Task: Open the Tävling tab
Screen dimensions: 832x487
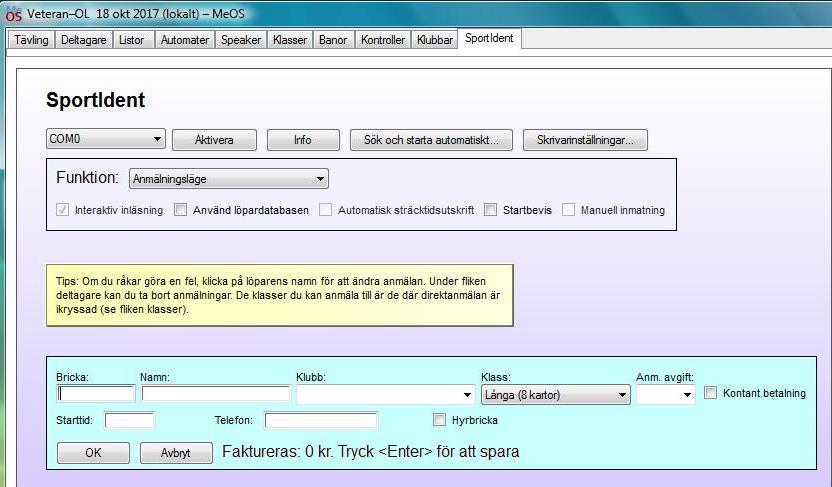Action: [31, 40]
